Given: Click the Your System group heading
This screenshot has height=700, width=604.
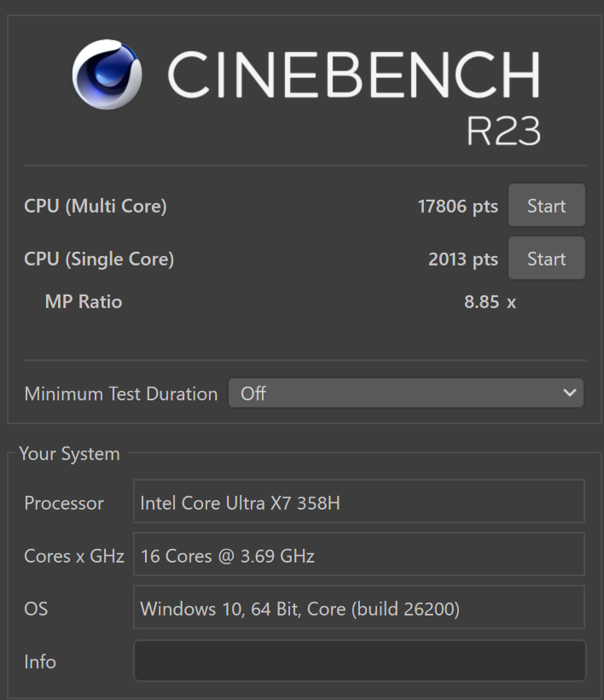Looking at the screenshot, I should click(69, 454).
